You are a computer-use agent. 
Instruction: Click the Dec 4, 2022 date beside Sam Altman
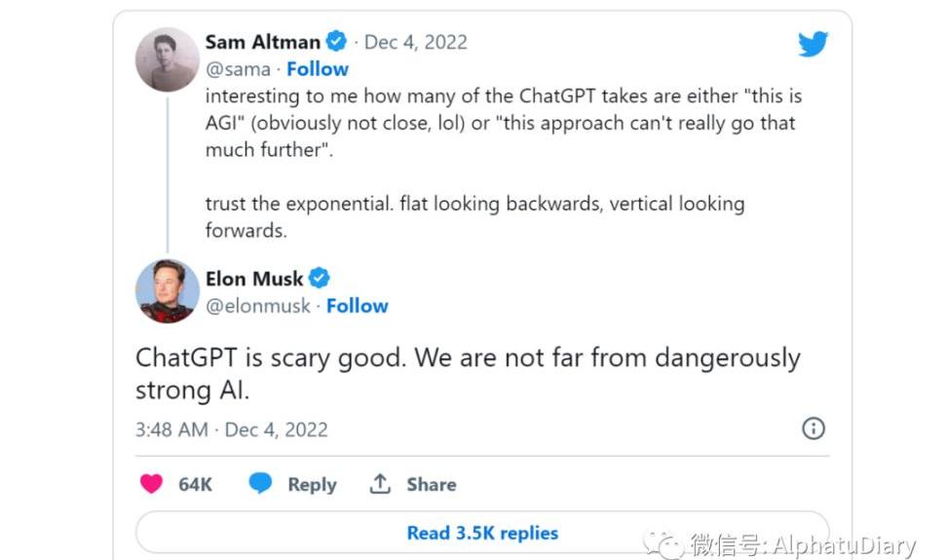click(x=415, y=42)
